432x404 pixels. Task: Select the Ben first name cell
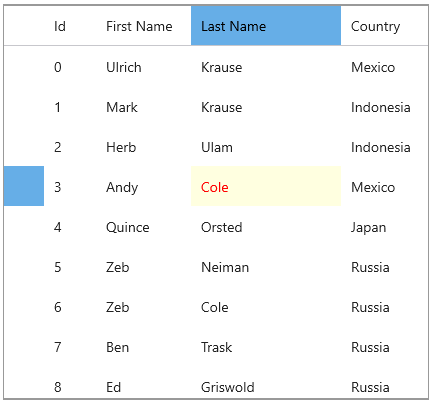tap(144, 346)
